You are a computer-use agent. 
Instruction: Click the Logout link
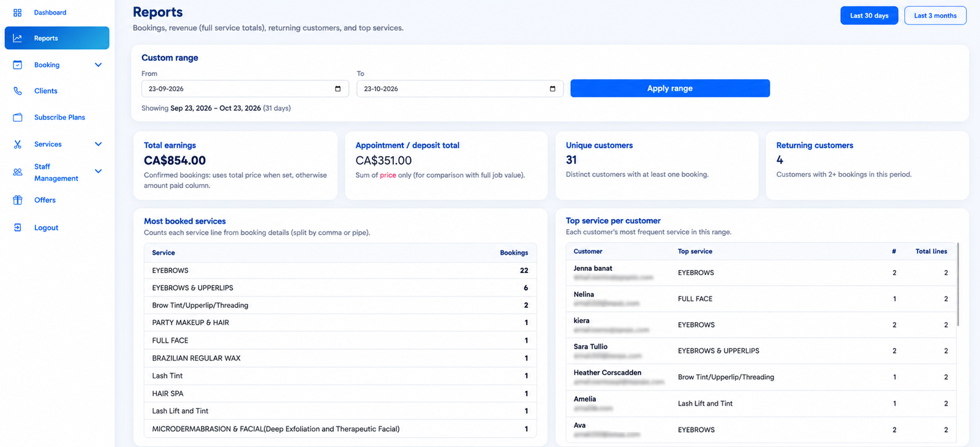[47, 228]
